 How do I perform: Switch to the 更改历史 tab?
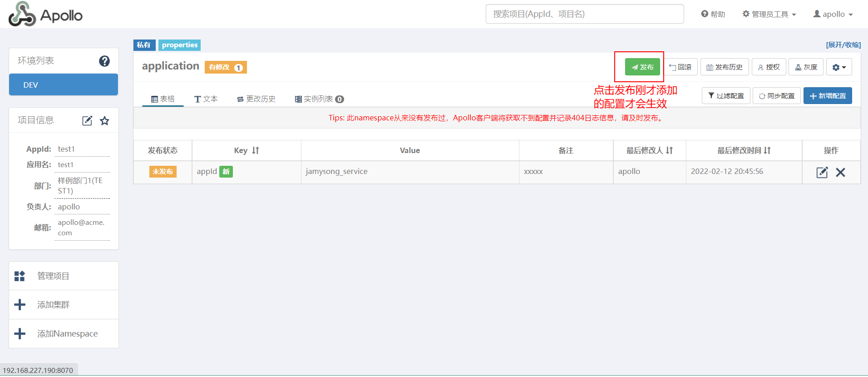[x=256, y=99]
